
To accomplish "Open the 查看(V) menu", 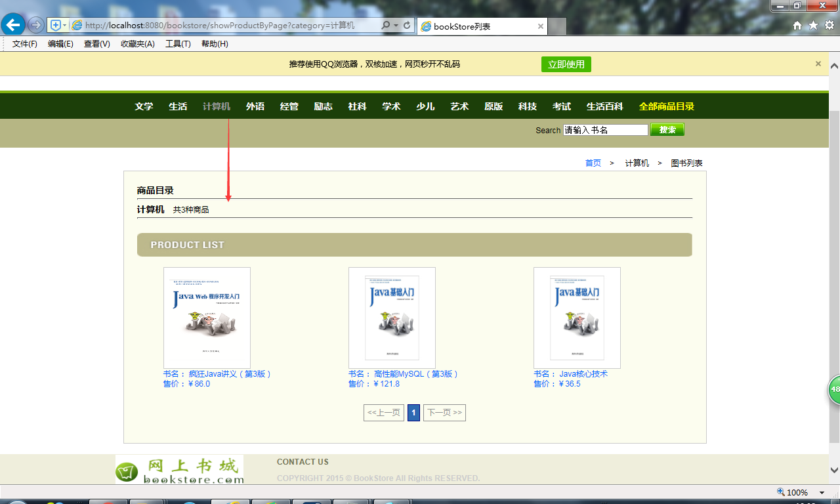I will tap(97, 44).
